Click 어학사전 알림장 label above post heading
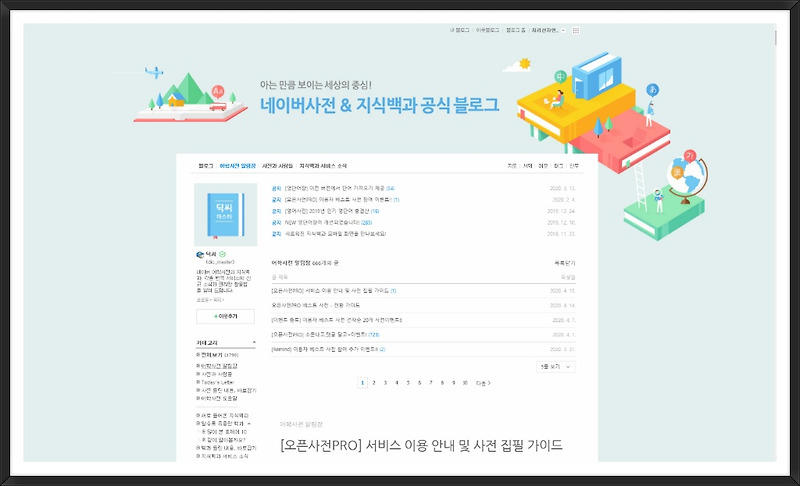The image size is (800, 486). [301, 424]
